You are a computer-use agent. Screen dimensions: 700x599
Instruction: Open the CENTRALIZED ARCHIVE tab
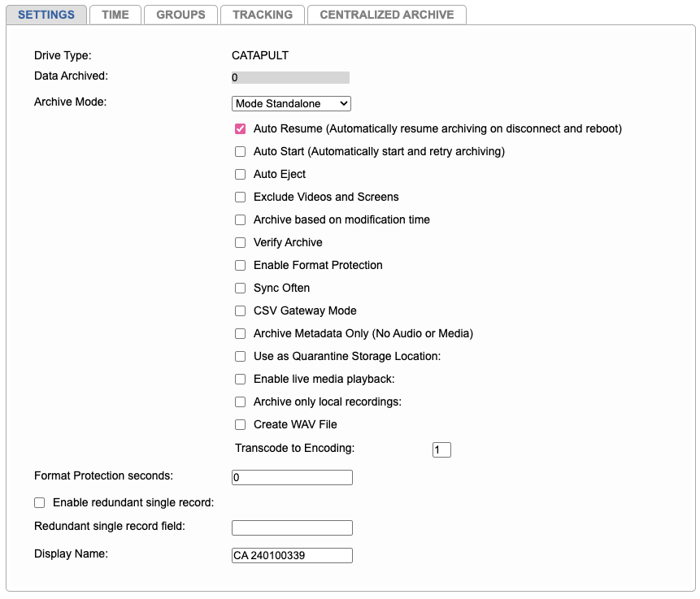coord(386,14)
